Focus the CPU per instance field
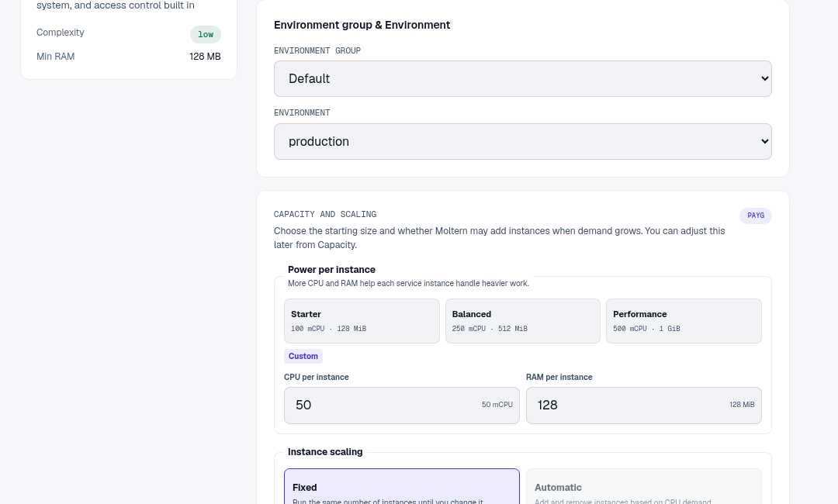 tap(401, 406)
